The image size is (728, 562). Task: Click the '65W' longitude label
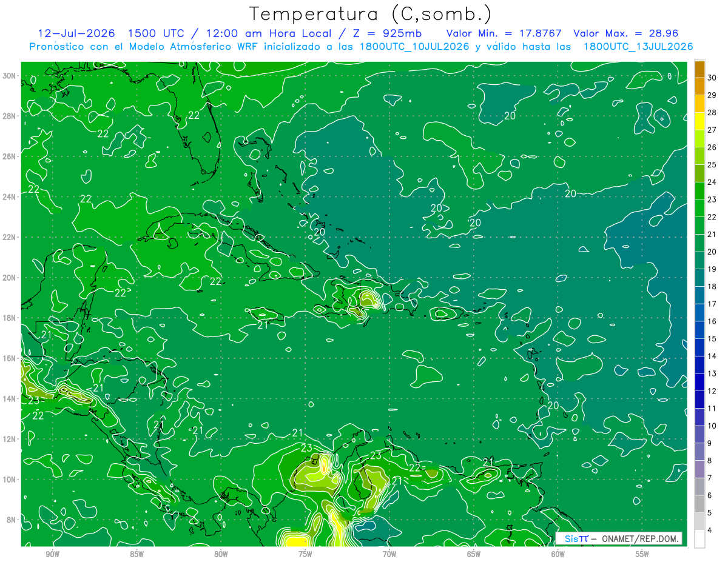tap(474, 554)
